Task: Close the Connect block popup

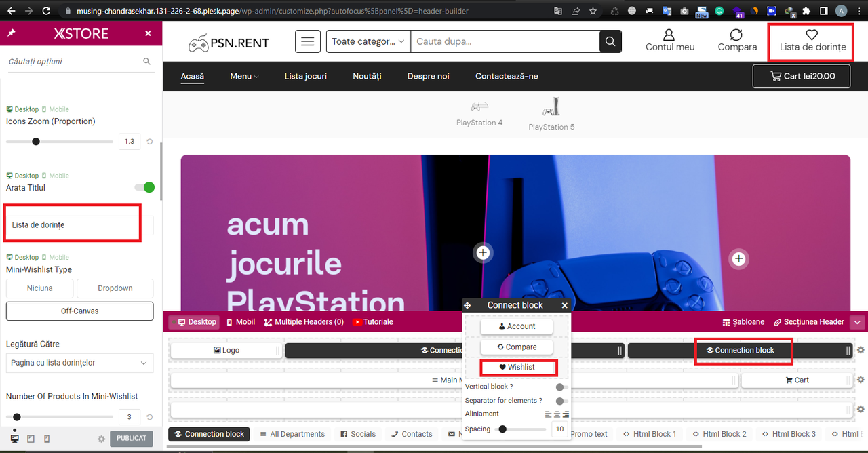Action: (x=564, y=305)
